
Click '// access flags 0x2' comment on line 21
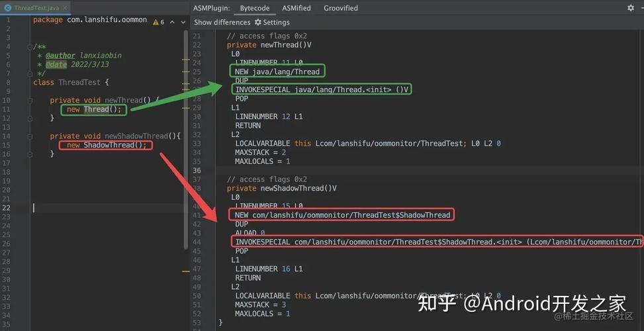[267, 36]
